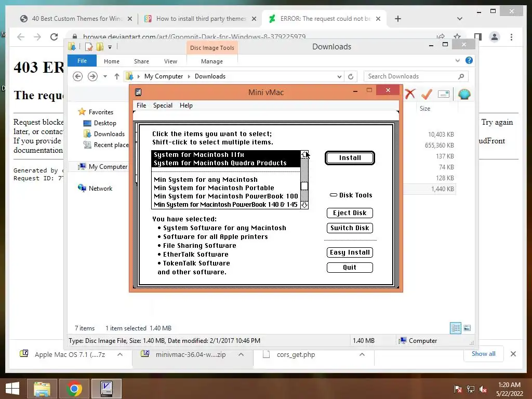This screenshot has height=399, width=532.
Task: Click the explorer Forward arrow button
Action: click(92, 76)
